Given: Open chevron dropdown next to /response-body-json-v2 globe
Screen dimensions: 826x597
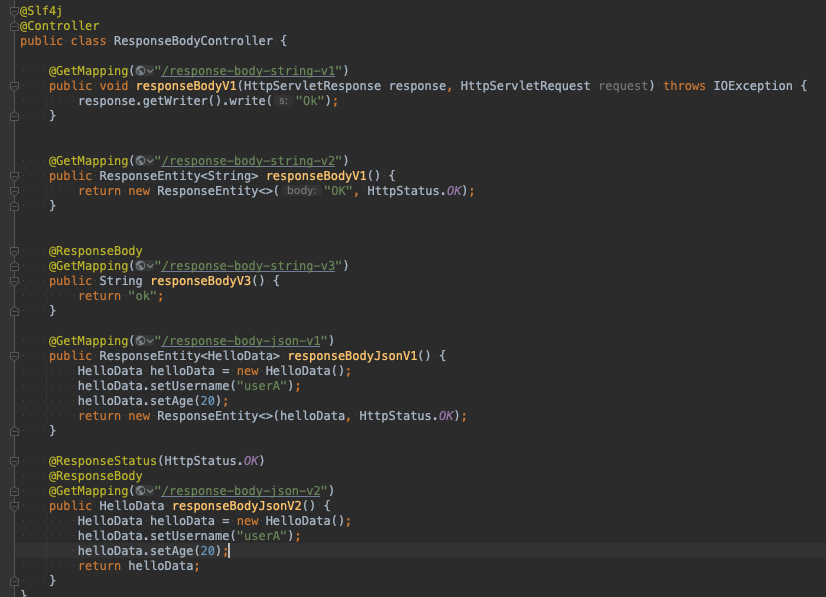Looking at the screenshot, I should [x=150, y=492].
